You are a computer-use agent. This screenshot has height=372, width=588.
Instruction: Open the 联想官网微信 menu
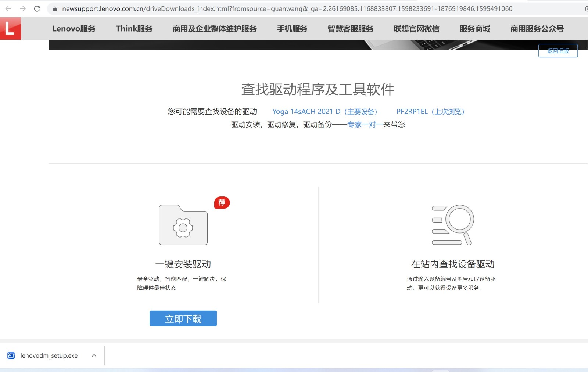(x=416, y=29)
